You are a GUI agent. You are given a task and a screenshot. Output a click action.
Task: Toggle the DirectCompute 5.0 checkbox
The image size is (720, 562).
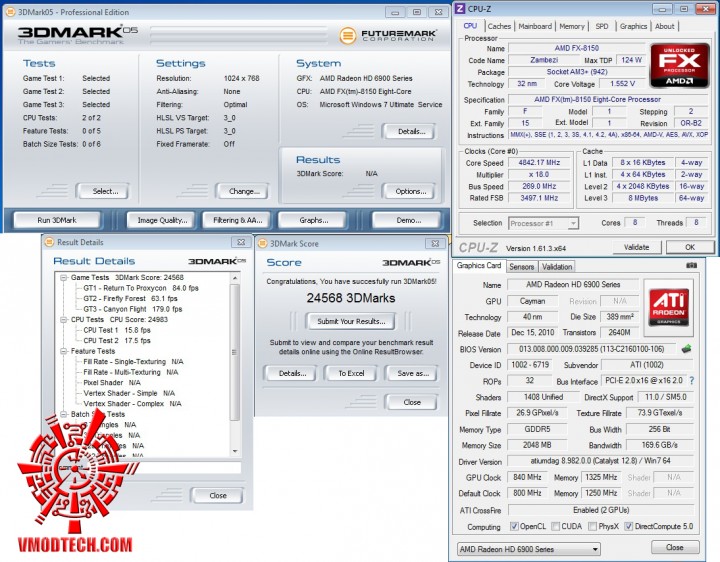pyautogui.click(x=629, y=526)
